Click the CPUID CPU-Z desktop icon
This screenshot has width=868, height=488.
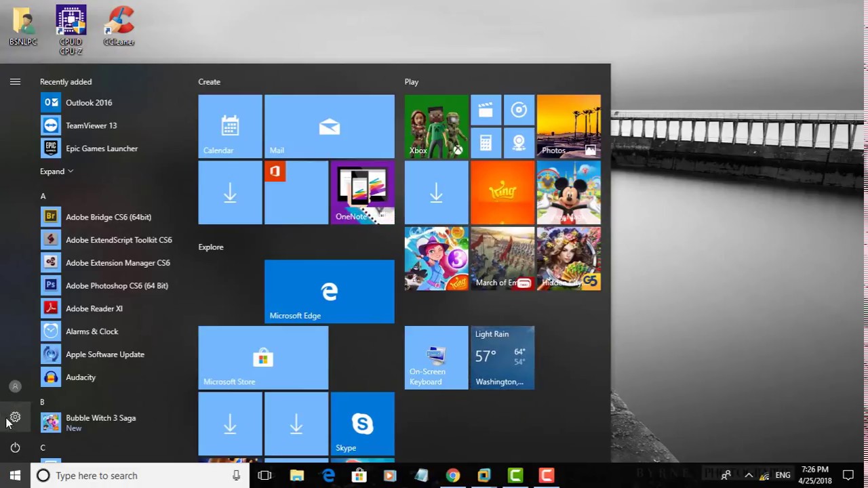[x=71, y=30]
